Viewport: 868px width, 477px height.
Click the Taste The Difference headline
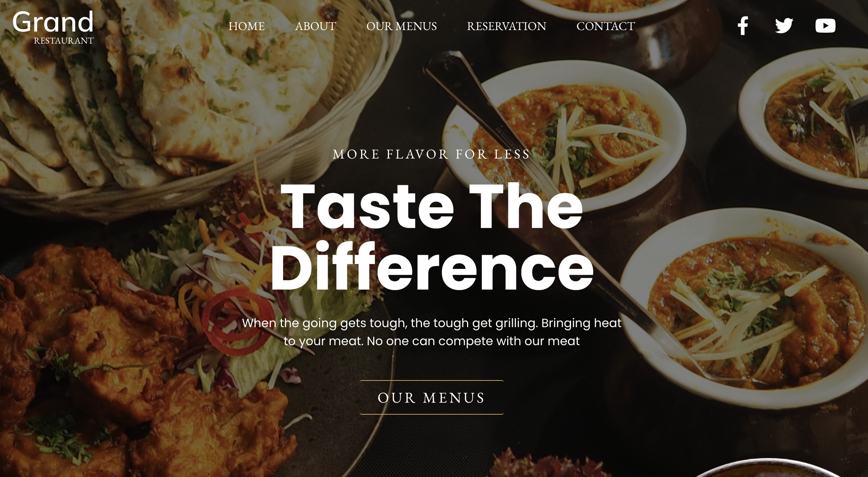[432, 237]
